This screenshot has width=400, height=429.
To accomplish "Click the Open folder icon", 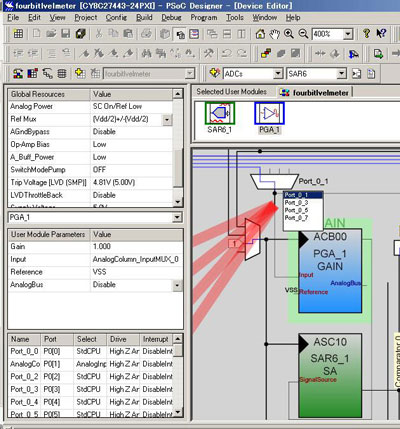I will (x=51, y=34).
